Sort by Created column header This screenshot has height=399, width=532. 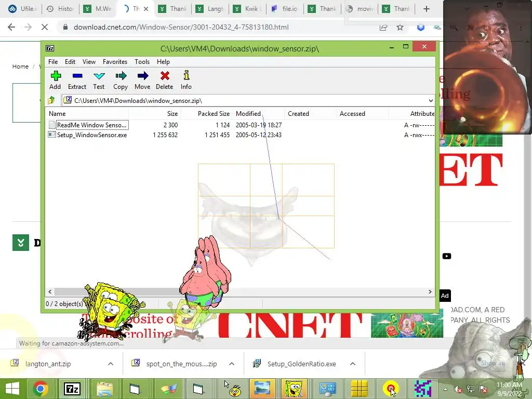coord(311,114)
